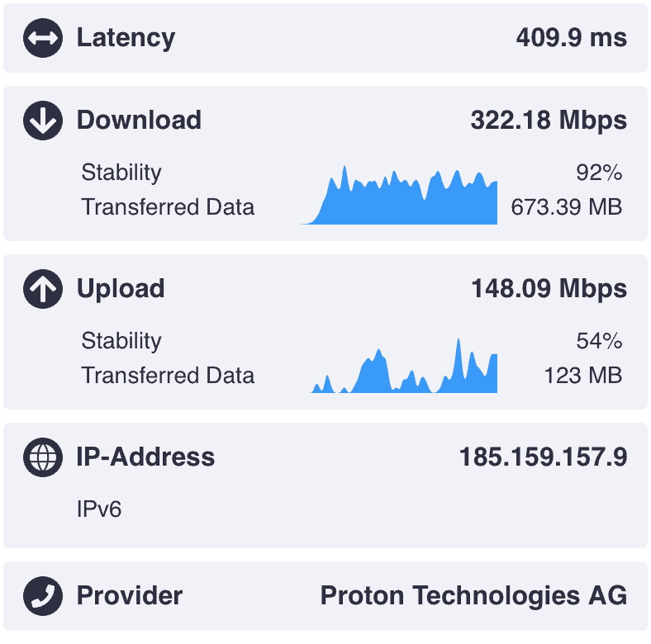Click the 148.09 Mbps upload value
The height and width of the screenshot is (644, 651).
pyautogui.click(x=549, y=289)
